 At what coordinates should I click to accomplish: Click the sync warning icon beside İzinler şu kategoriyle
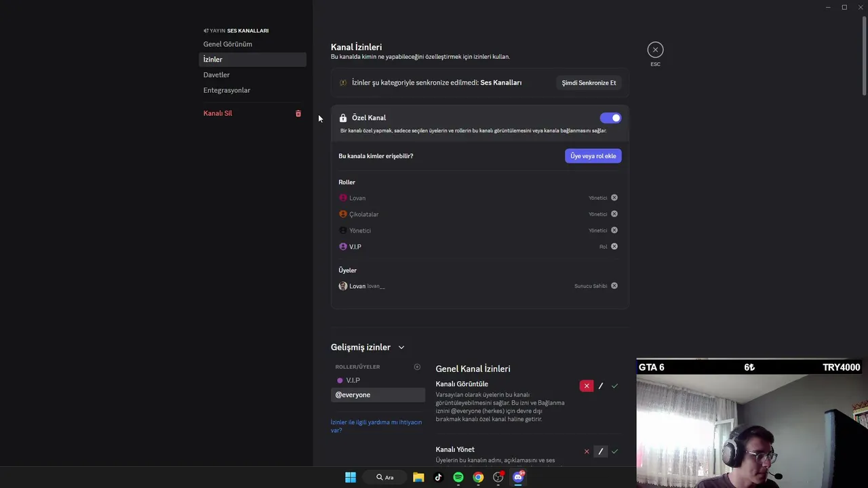point(343,83)
